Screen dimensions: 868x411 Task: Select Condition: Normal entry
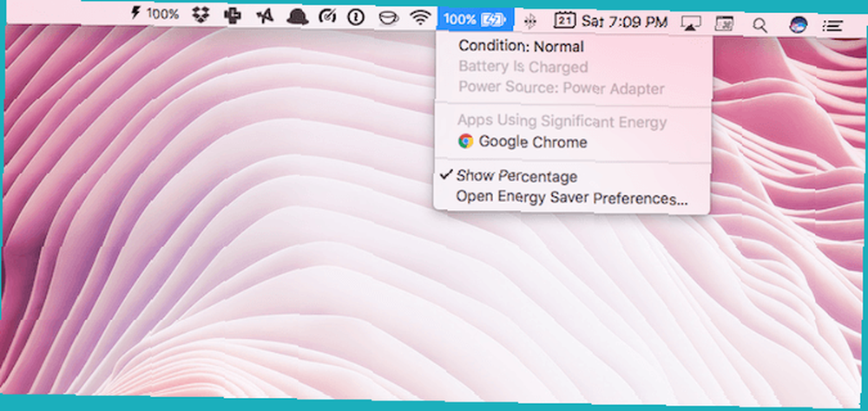pyautogui.click(x=521, y=47)
